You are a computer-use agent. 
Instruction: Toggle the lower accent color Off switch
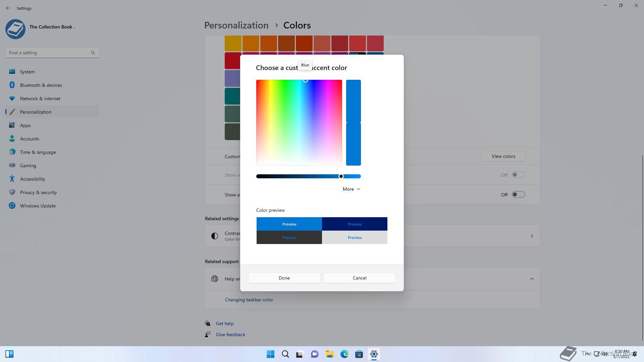tap(518, 194)
